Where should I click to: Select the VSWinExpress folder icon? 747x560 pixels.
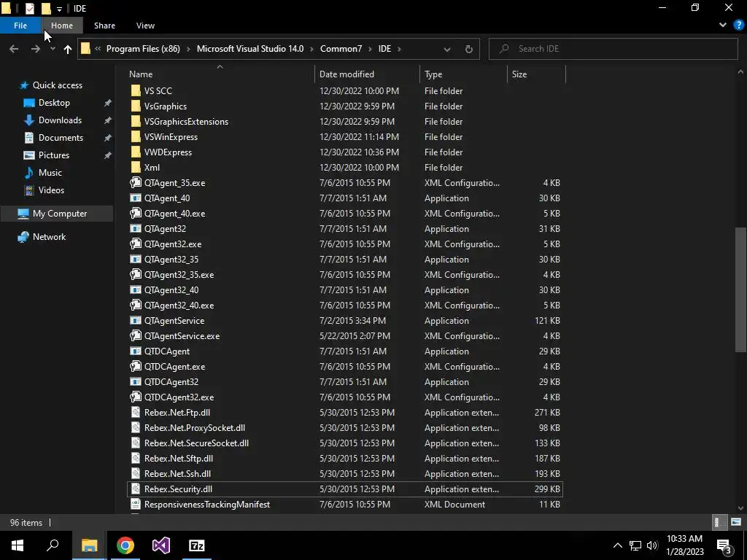click(136, 136)
